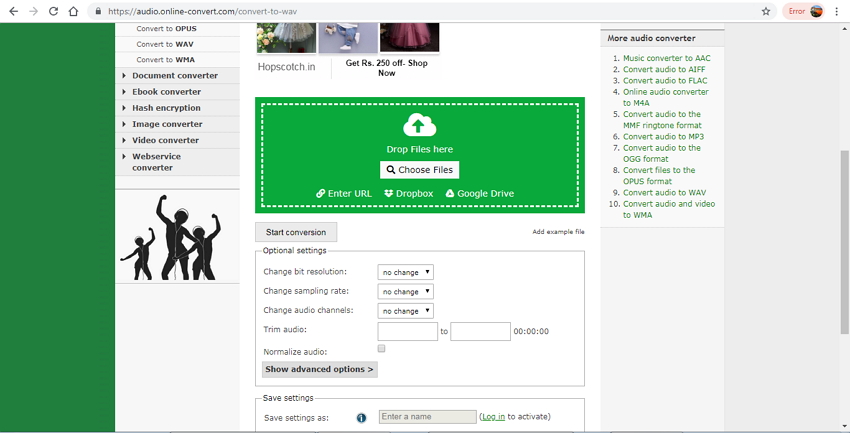Screen dimensions: 850x433
Task: Open the audio channels dropdown
Action: (405, 311)
